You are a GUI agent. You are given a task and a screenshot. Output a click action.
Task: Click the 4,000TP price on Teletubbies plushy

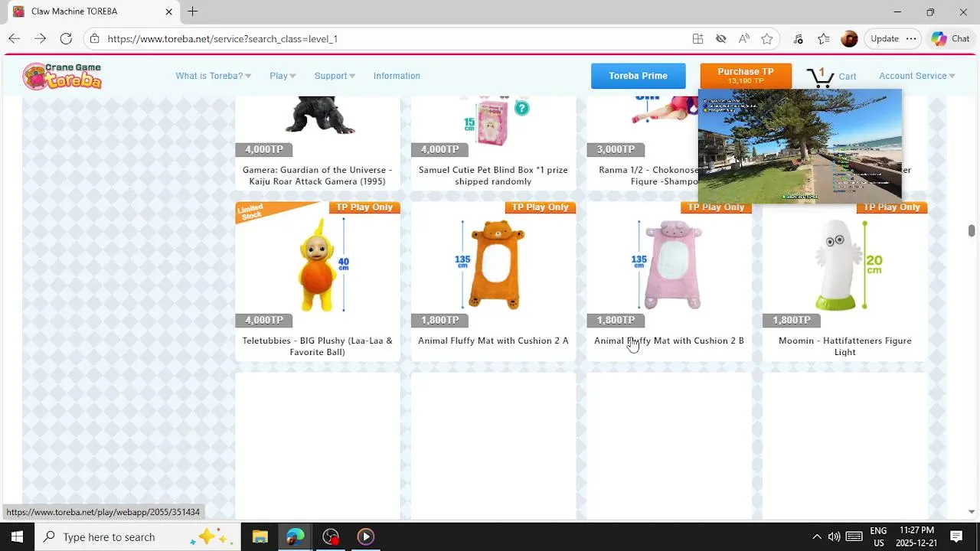click(x=263, y=320)
